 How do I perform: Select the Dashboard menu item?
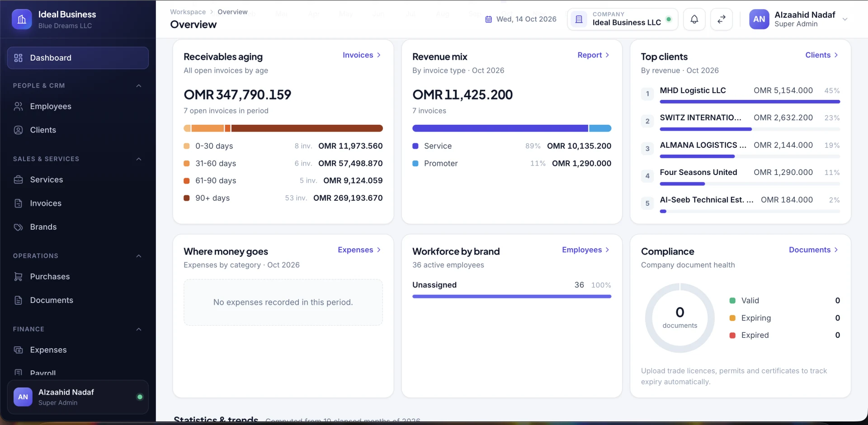point(78,58)
